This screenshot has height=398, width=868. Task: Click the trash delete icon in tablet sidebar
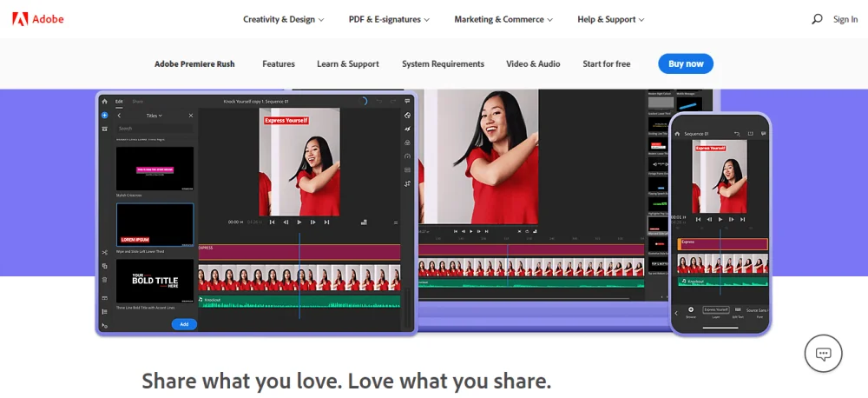tap(104, 280)
